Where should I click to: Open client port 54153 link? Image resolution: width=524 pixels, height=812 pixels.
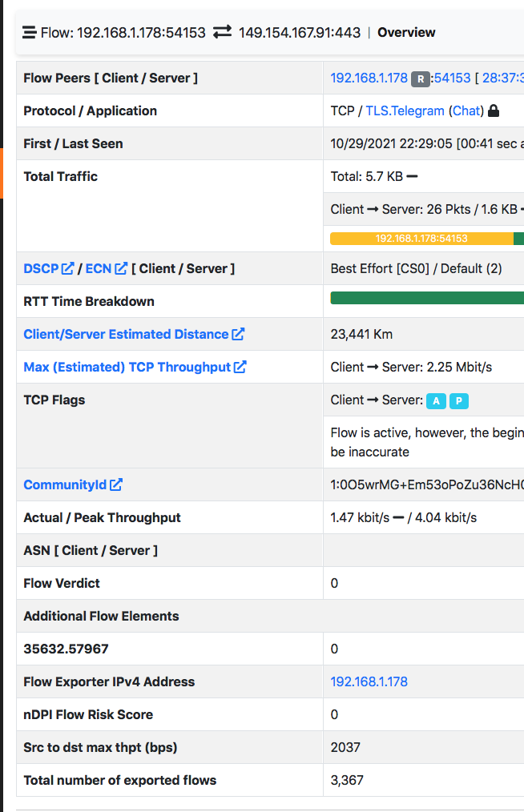point(451,78)
